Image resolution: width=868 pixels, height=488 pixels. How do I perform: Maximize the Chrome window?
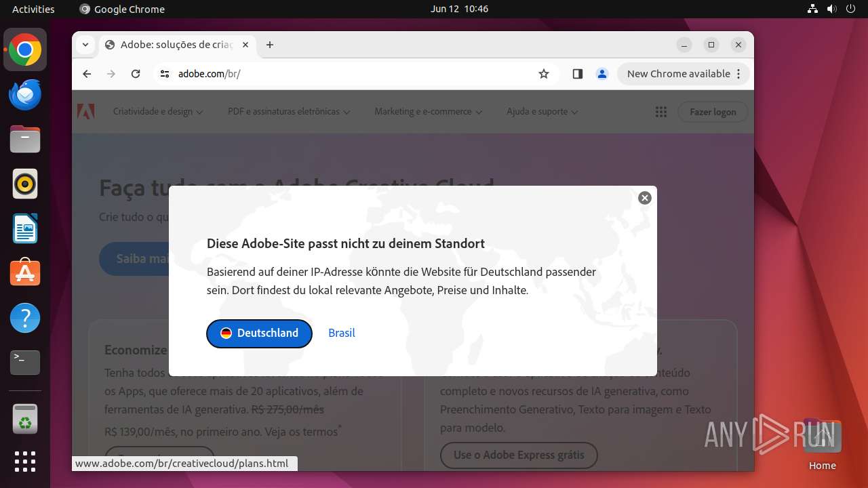(x=711, y=45)
